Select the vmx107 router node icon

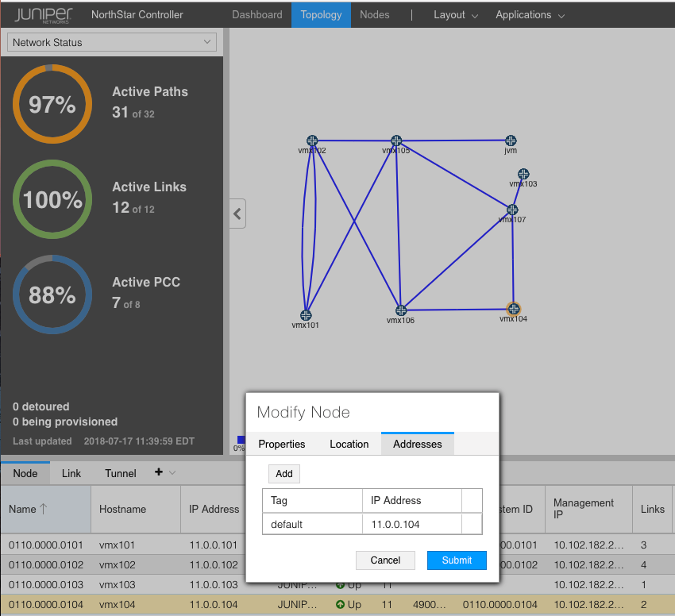[x=512, y=210]
